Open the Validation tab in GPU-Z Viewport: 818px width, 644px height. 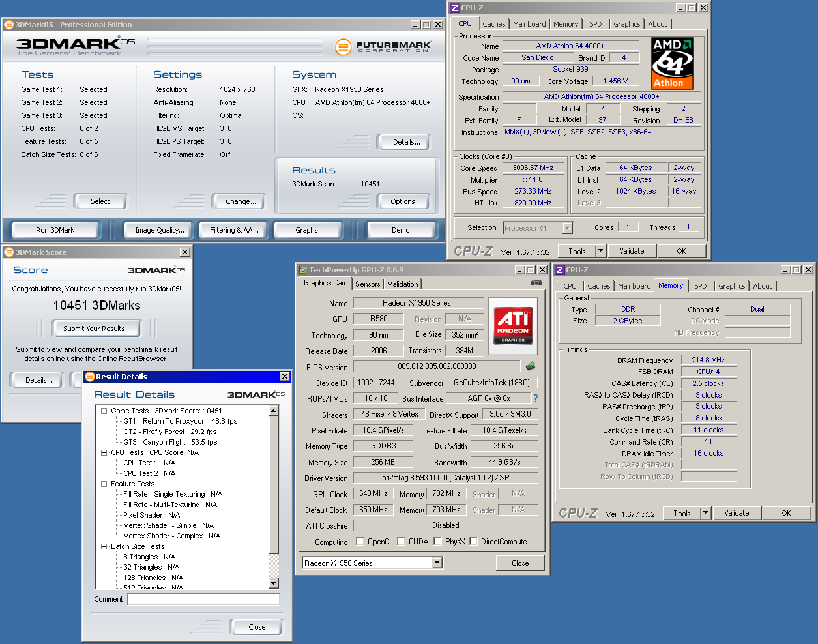[403, 284]
